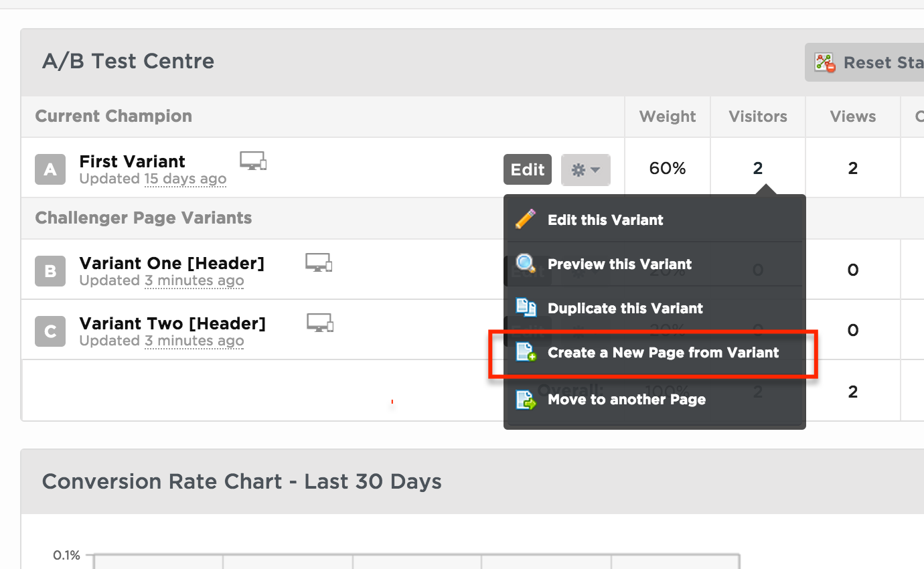924x569 pixels.
Task: Click the pencil icon for Edit this Variant
Action: tap(526, 219)
